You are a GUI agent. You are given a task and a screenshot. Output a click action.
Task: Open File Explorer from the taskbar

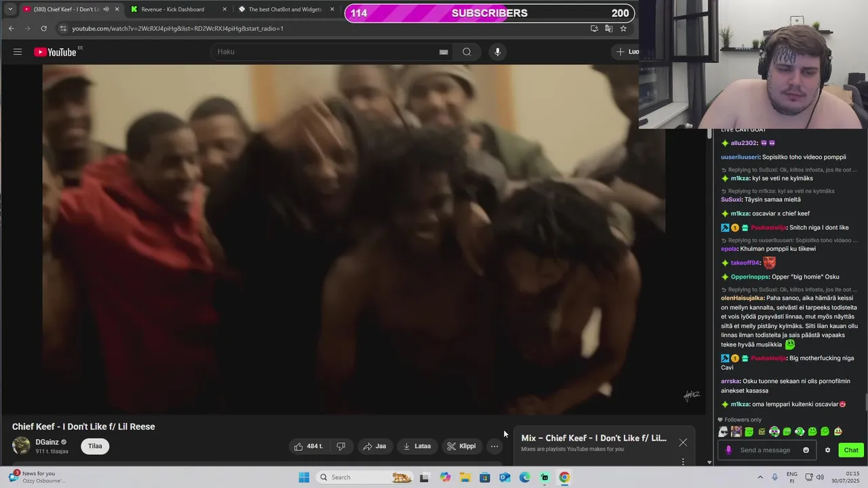465,477
